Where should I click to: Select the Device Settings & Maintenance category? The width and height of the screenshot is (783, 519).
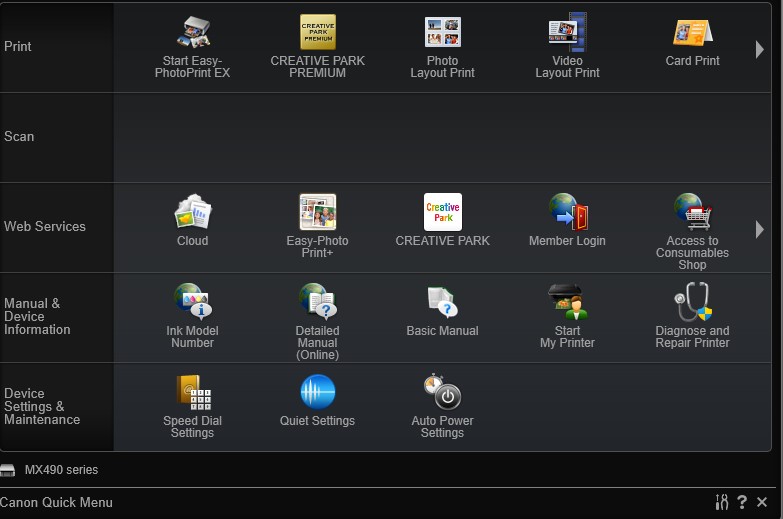[x=42, y=406]
